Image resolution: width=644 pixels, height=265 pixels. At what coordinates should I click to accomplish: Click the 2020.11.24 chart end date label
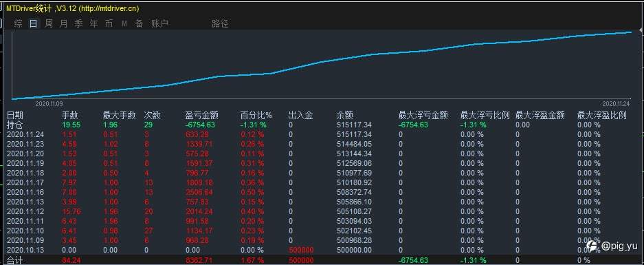(616, 104)
